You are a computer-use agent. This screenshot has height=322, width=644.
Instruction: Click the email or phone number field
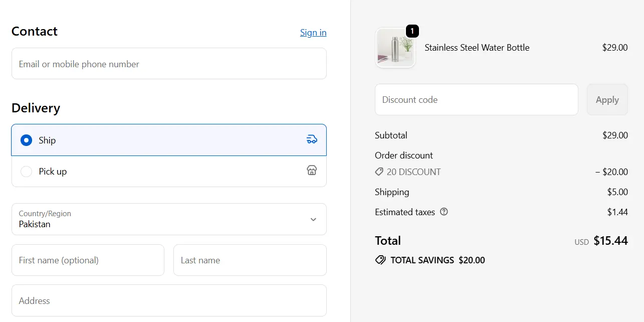169,64
